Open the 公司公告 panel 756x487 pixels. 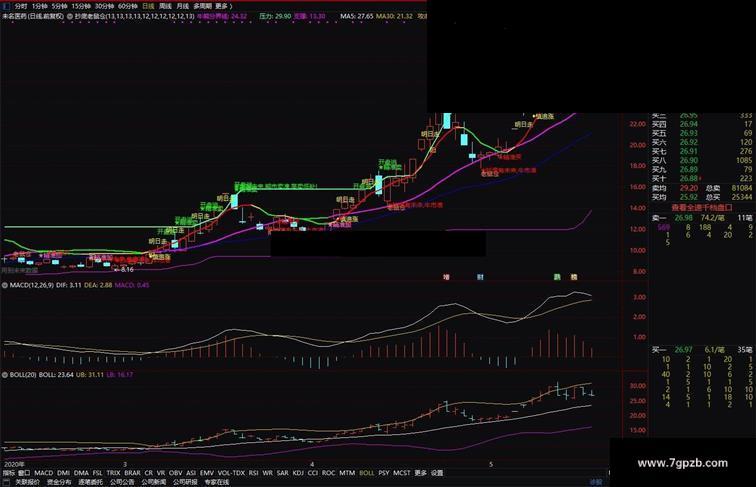point(122,482)
